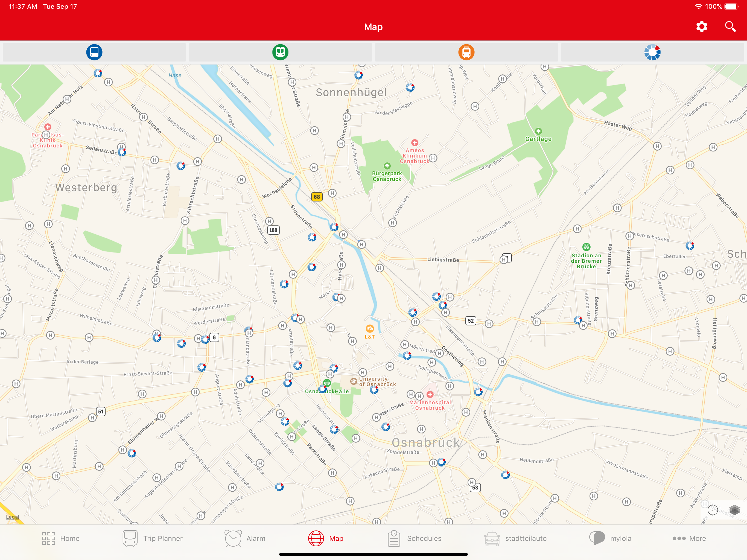The height and width of the screenshot is (560, 747).
Task: Open the stadtteilauto tab
Action: (x=515, y=538)
